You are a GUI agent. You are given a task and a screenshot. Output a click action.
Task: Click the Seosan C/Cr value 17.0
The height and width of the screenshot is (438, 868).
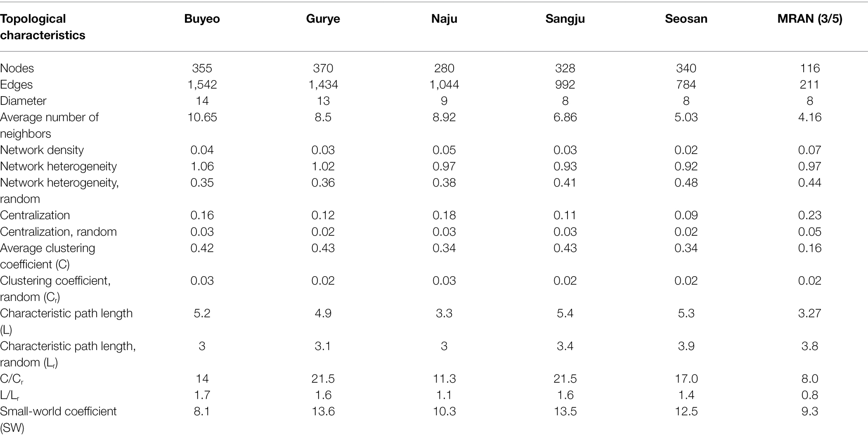(686, 379)
